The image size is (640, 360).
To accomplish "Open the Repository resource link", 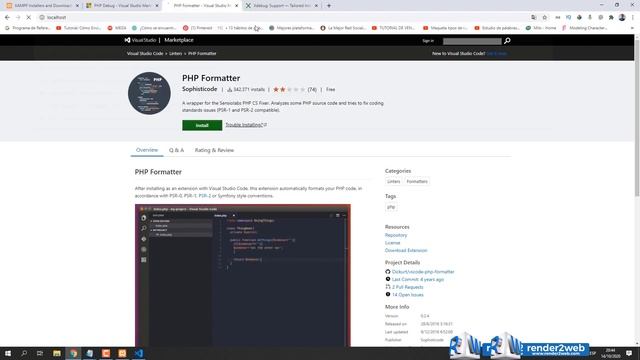I will [396, 235].
